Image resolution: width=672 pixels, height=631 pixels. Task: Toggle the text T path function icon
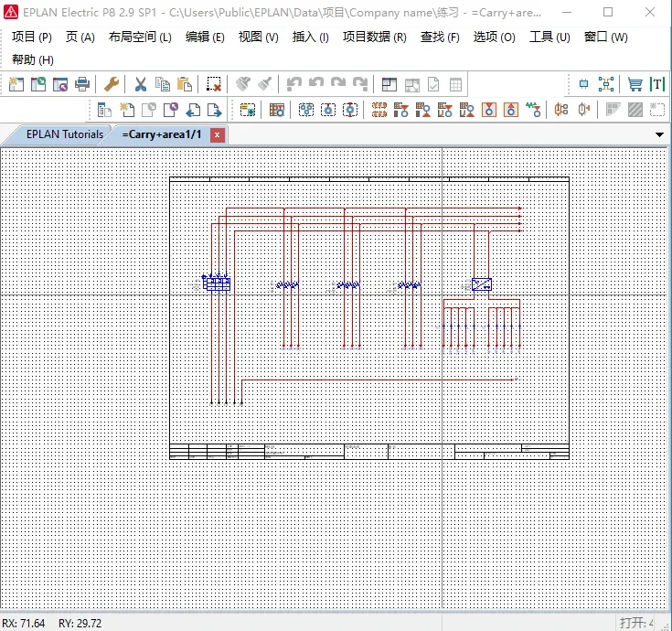point(657,84)
